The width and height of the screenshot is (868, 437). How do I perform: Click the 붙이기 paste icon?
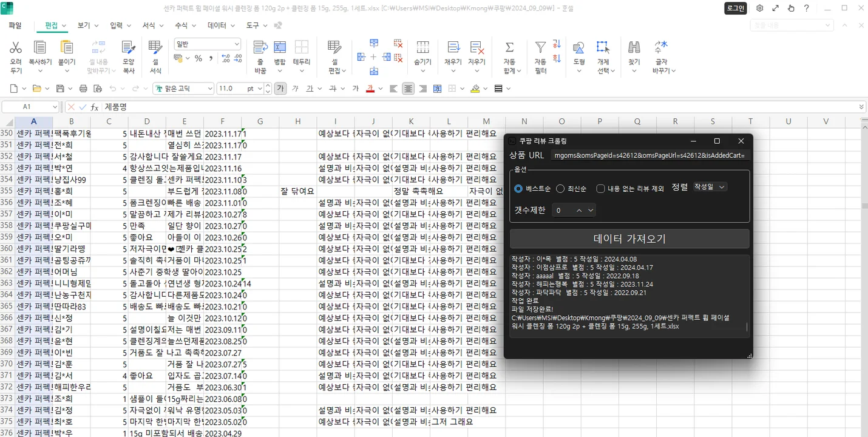coord(67,48)
